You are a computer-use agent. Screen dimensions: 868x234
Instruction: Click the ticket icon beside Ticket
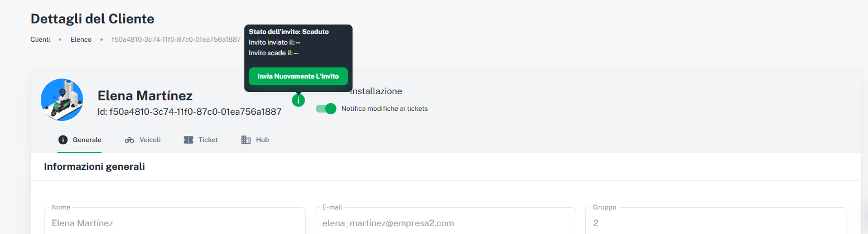pyautogui.click(x=189, y=140)
